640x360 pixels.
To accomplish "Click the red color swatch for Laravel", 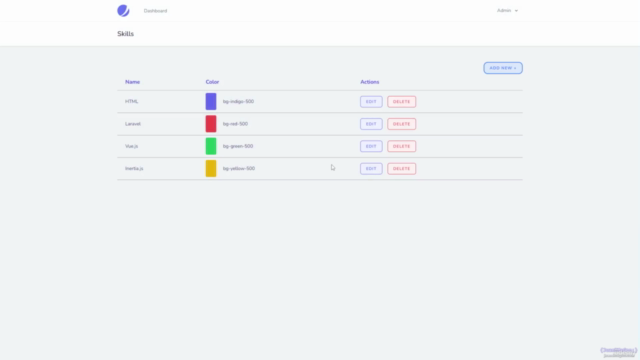I will click(211, 124).
